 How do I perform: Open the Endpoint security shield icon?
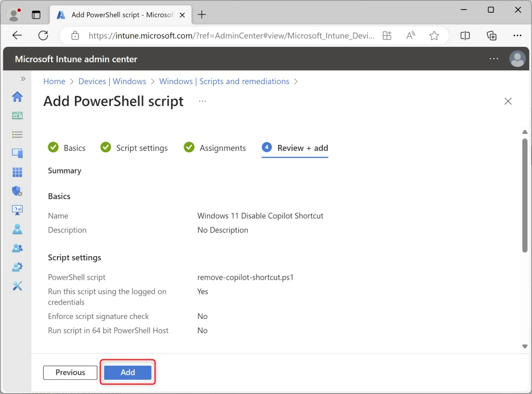pos(18,191)
